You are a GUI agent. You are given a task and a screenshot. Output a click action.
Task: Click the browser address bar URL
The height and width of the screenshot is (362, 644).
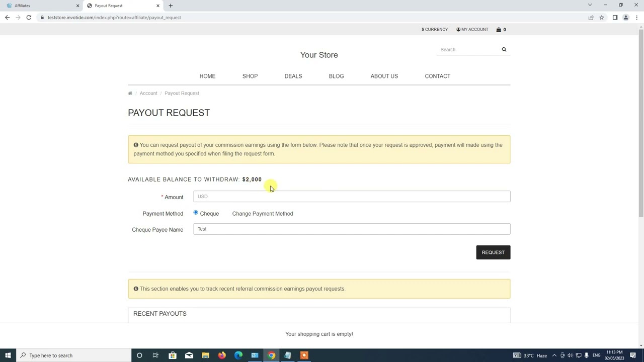tap(114, 18)
